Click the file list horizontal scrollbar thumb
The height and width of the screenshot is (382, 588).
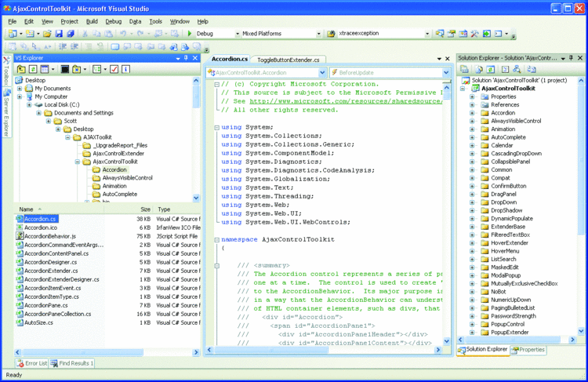pyautogui.click(x=82, y=352)
